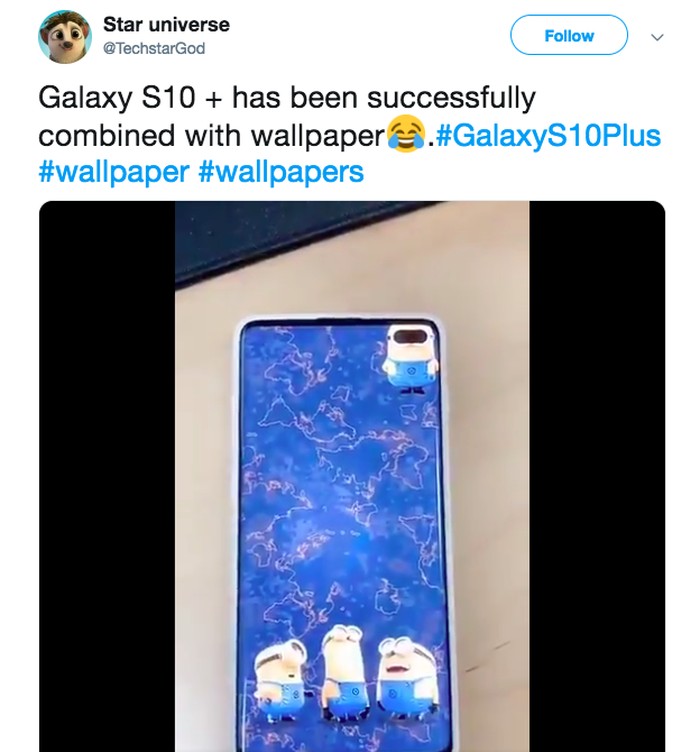Click the words 'Galaxy S10 +' in tweet
The height and width of the screenshot is (752, 700).
click(x=130, y=97)
